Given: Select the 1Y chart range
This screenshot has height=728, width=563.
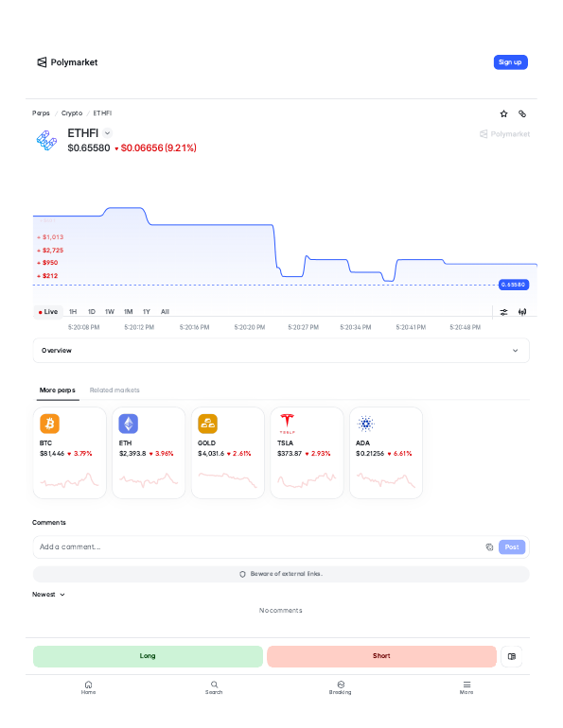Looking at the screenshot, I should [x=147, y=312].
